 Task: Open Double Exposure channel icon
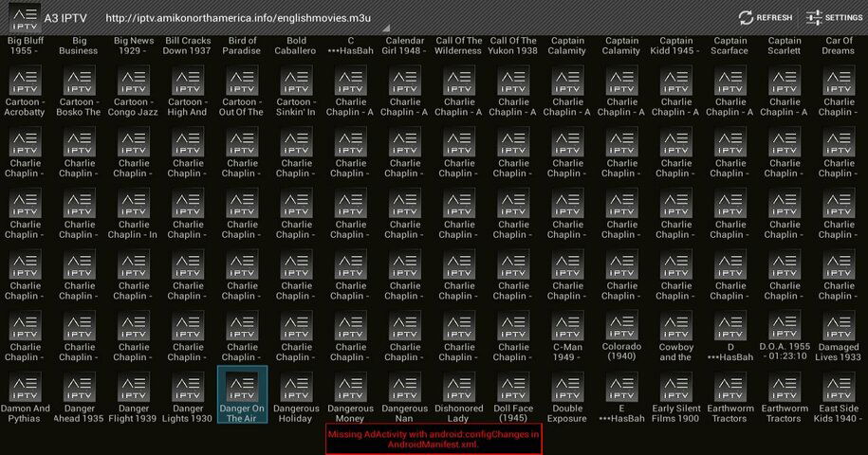(567, 388)
